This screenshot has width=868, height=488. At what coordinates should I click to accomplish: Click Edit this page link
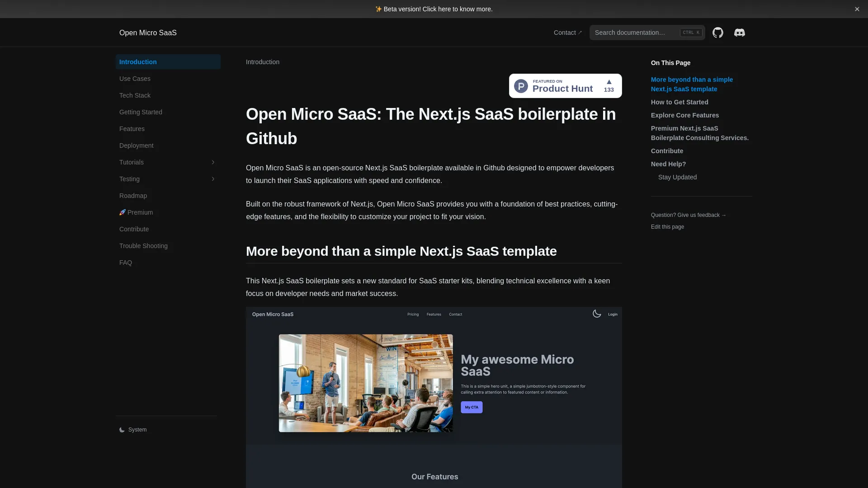(667, 227)
